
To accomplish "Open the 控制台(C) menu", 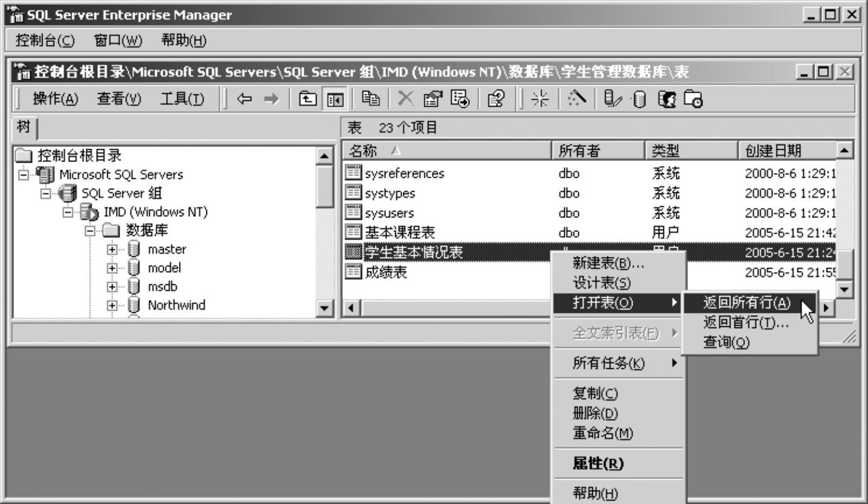I will coord(45,41).
